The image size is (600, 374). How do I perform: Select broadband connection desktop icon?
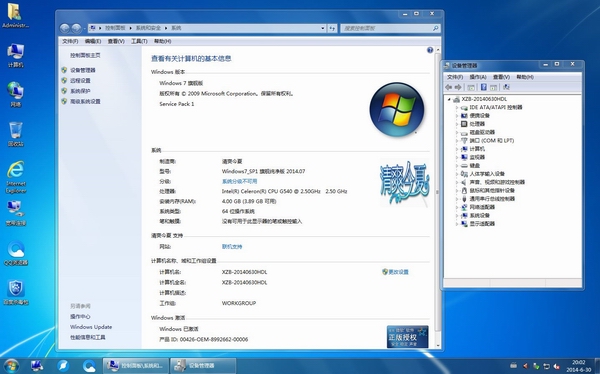pyautogui.click(x=15, y=213)
